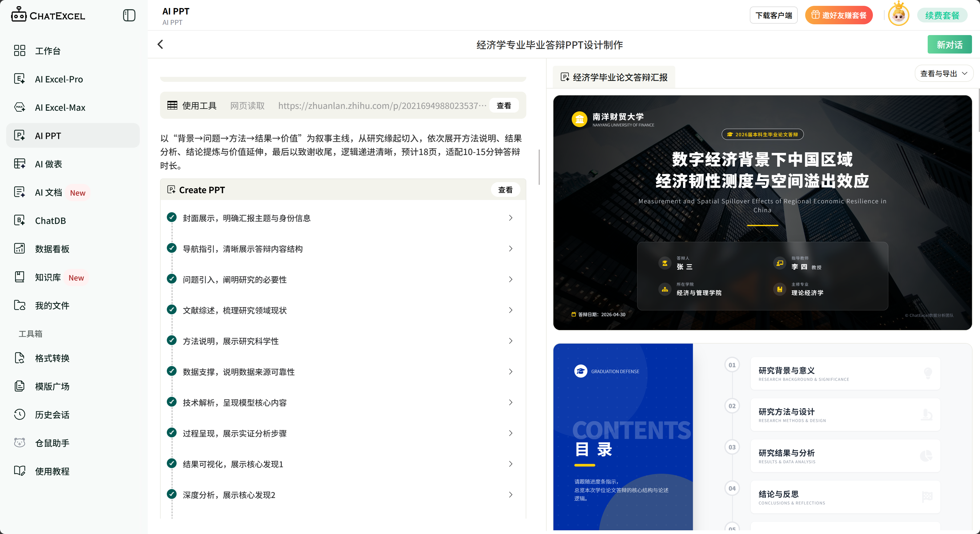Select AI Excel-Max menu item

(73, 107)
